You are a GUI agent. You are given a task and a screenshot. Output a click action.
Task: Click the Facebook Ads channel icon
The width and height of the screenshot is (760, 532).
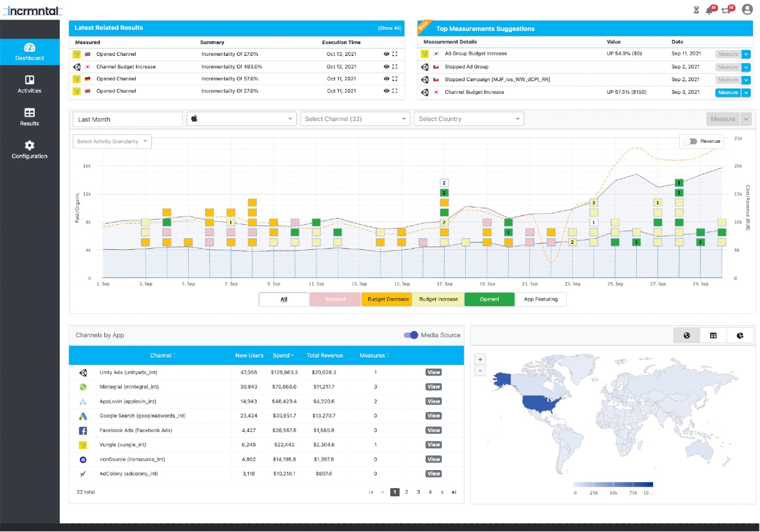83,430
